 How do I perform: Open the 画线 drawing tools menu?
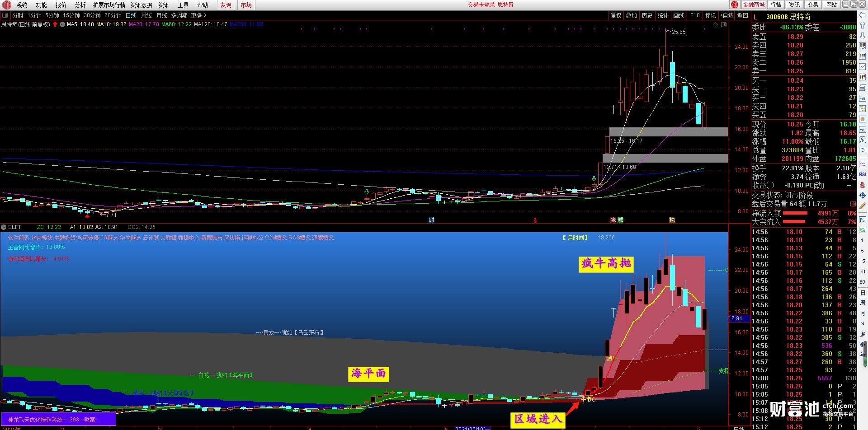[x=679, y=15]
